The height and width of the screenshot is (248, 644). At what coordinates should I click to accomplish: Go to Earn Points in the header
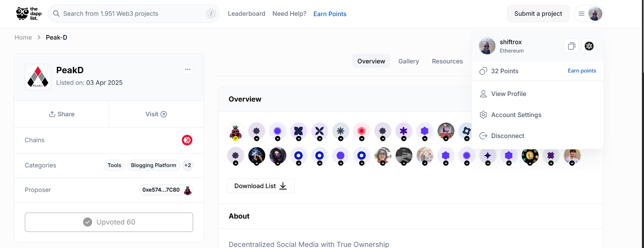point(330,14)
